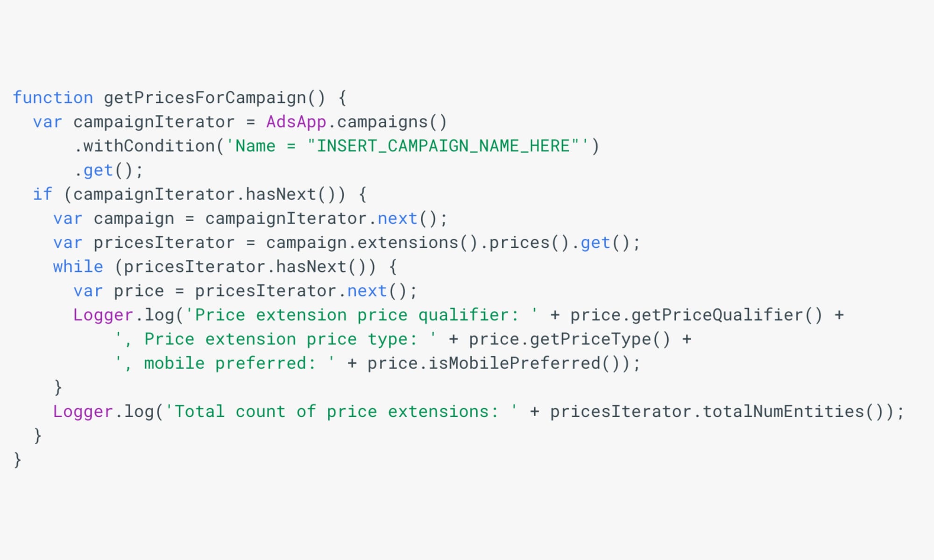Image resolution: width=934 pixels, height=560 pixels.
Task: Click the "if" keyword
Action: click(x=42, y=195)
